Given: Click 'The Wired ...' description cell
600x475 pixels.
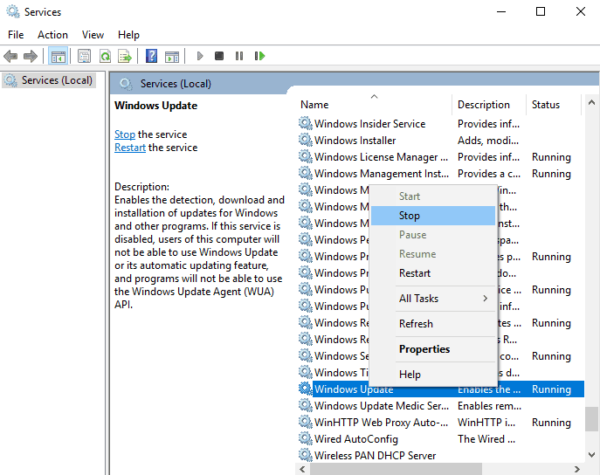Looking at the screenshot, I should point(486,439).
